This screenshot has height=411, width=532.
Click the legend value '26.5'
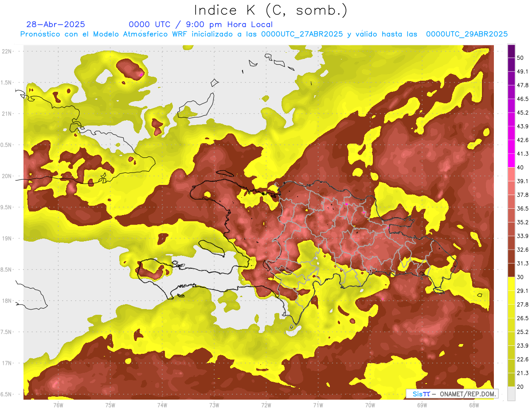[523, 318]
